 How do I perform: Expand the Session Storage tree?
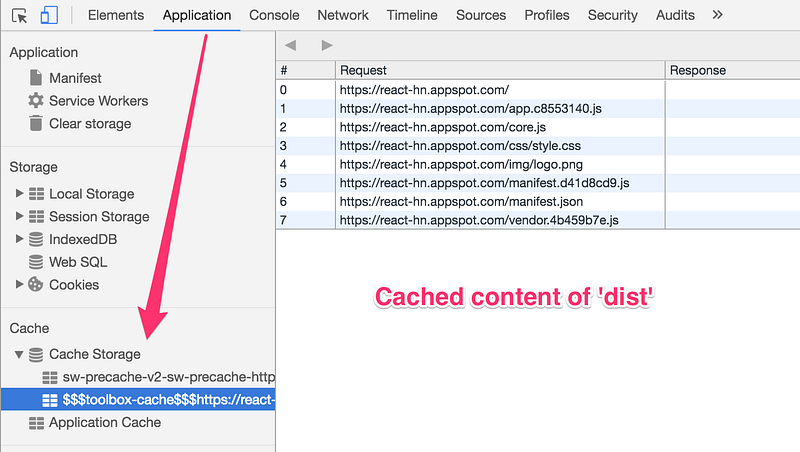coord(19,216)
